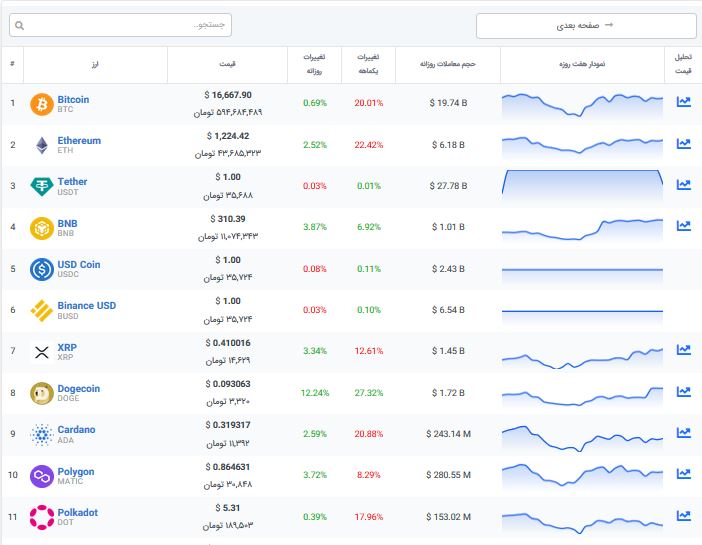Open the USD Coin link

[79, 265]
